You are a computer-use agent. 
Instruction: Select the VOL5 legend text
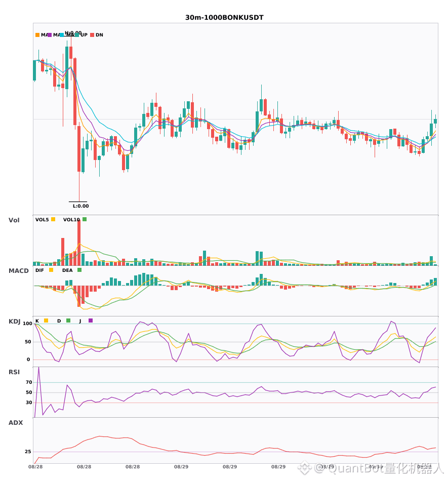click(42, 220)
